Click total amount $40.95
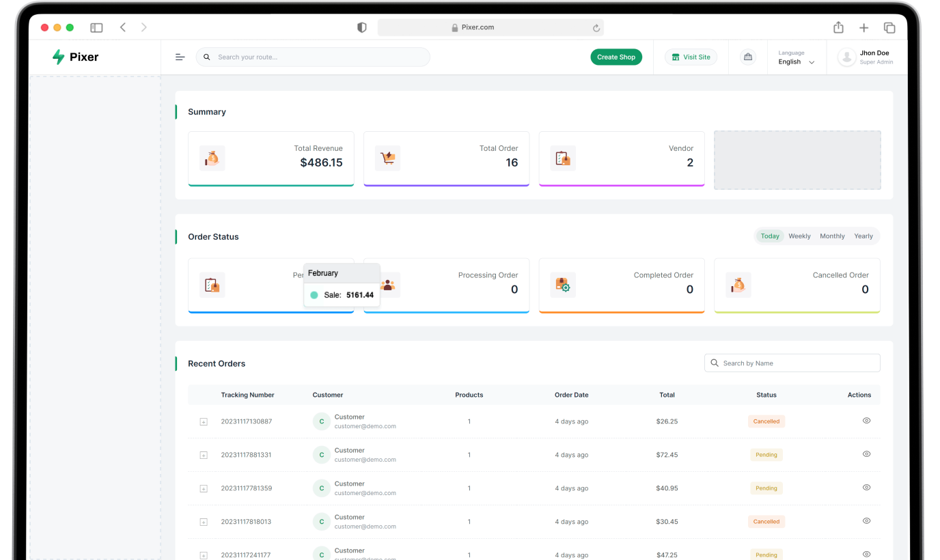The height and width of the screenshot is (560, 940). 667,488
